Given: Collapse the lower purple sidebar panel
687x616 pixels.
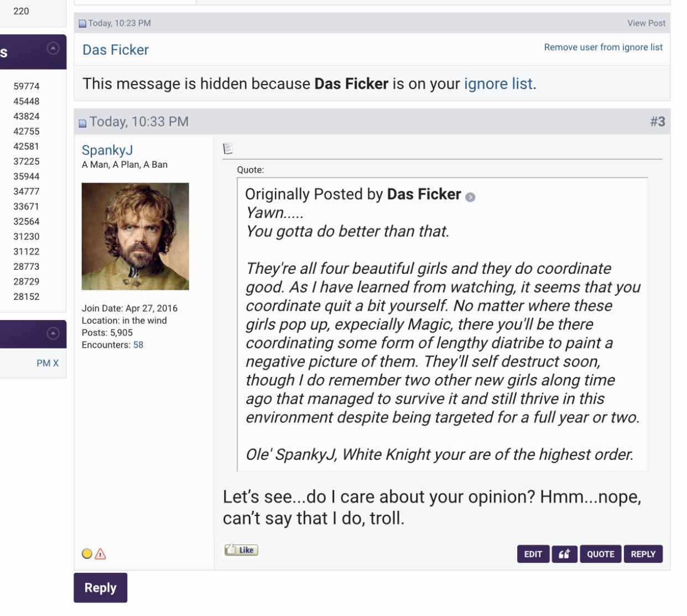Looking at the screenshot, I should 53,333.
